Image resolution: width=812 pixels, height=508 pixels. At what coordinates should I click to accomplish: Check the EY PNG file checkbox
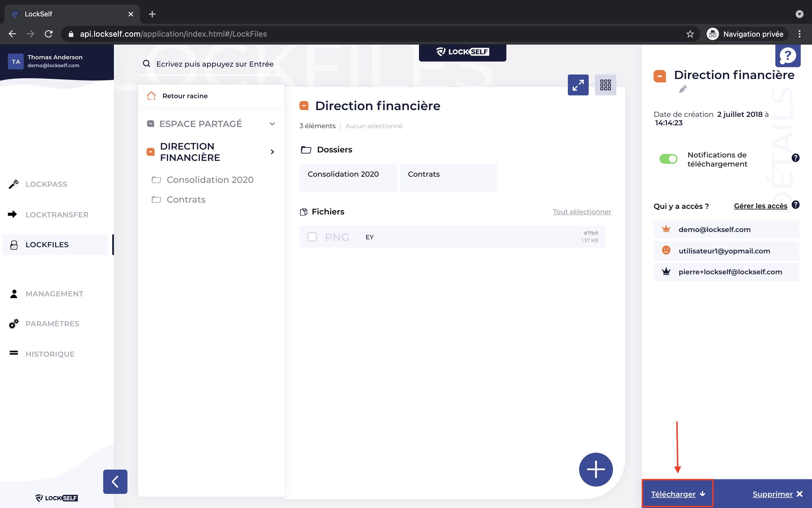coord(312,237)
